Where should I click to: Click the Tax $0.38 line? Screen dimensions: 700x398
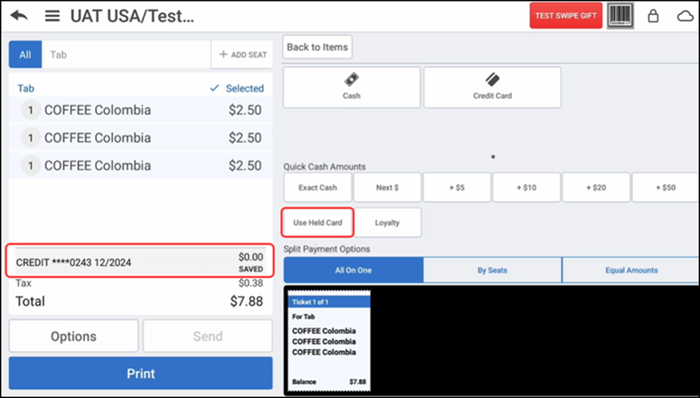click(140, 283)
